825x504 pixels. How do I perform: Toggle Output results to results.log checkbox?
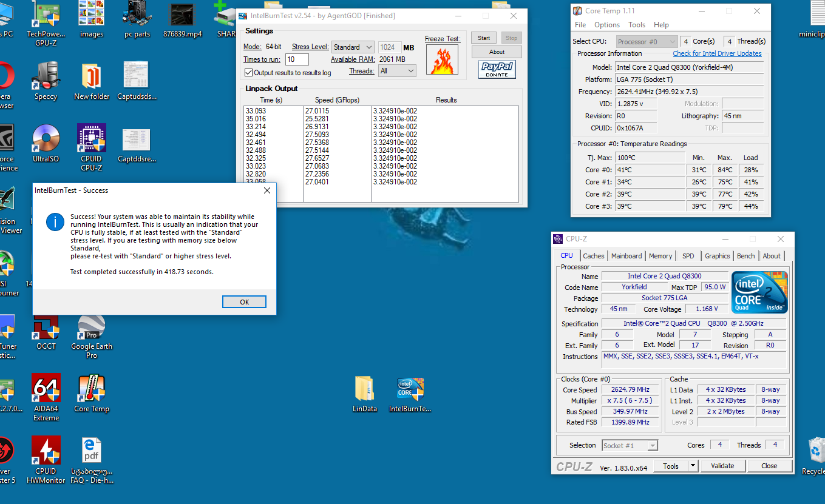(248, 73)
